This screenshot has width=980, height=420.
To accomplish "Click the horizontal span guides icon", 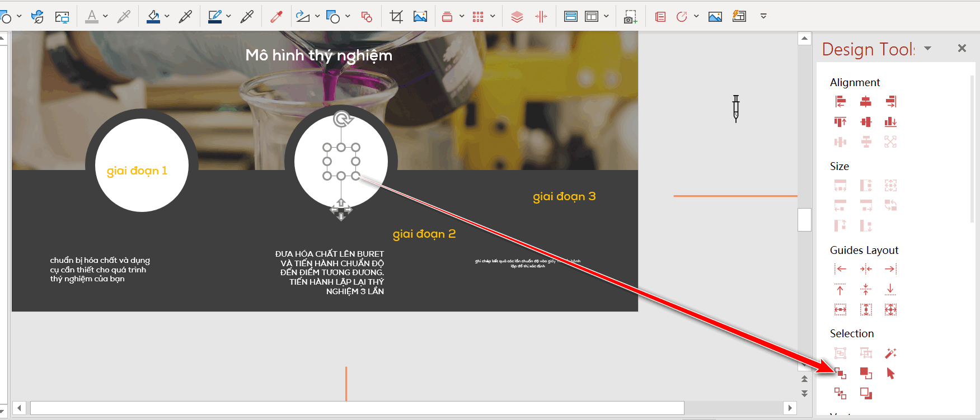I will pos(840,309).
